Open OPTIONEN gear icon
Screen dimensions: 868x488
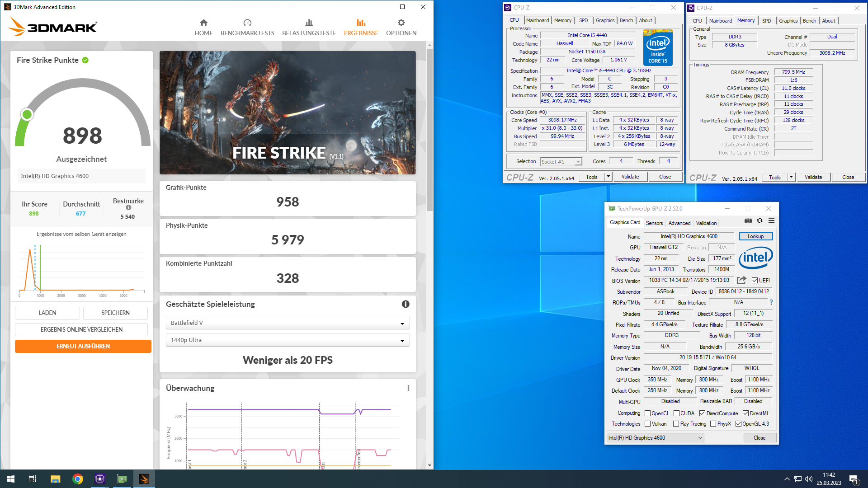401,23
